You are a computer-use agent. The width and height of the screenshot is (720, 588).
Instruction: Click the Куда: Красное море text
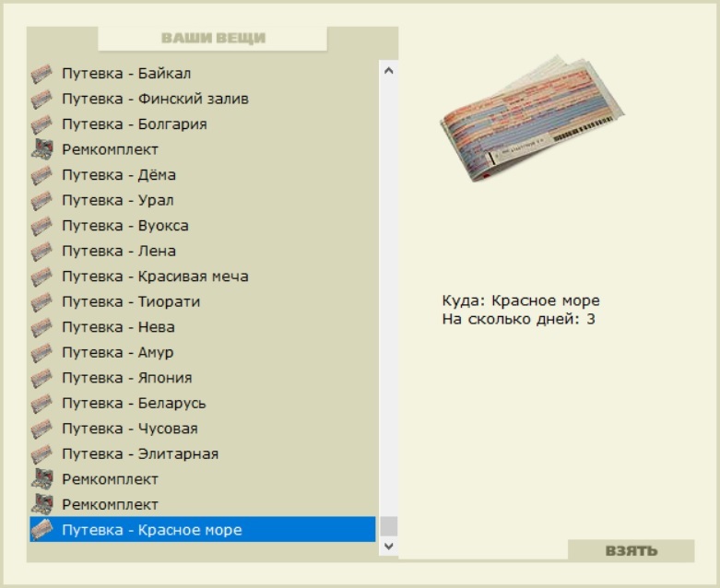click(521, 300)
